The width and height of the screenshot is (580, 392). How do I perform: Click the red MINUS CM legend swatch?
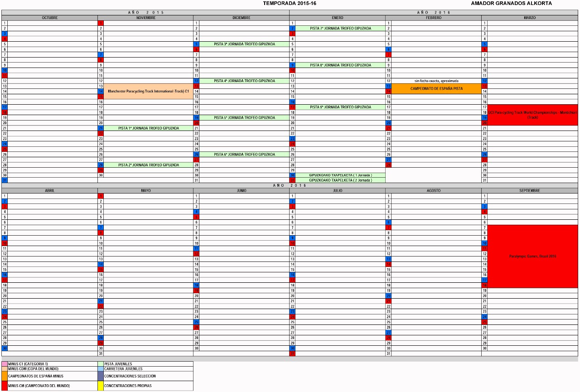[x=5, y=386]
